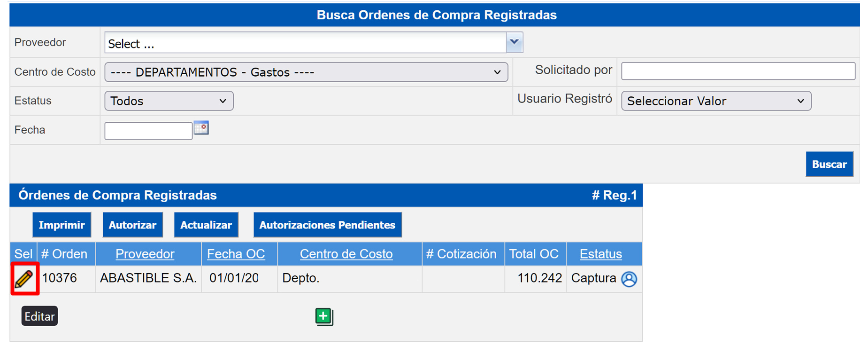
Task: Sort by the Proveedor column header link
Action: [x=145, y=254]
